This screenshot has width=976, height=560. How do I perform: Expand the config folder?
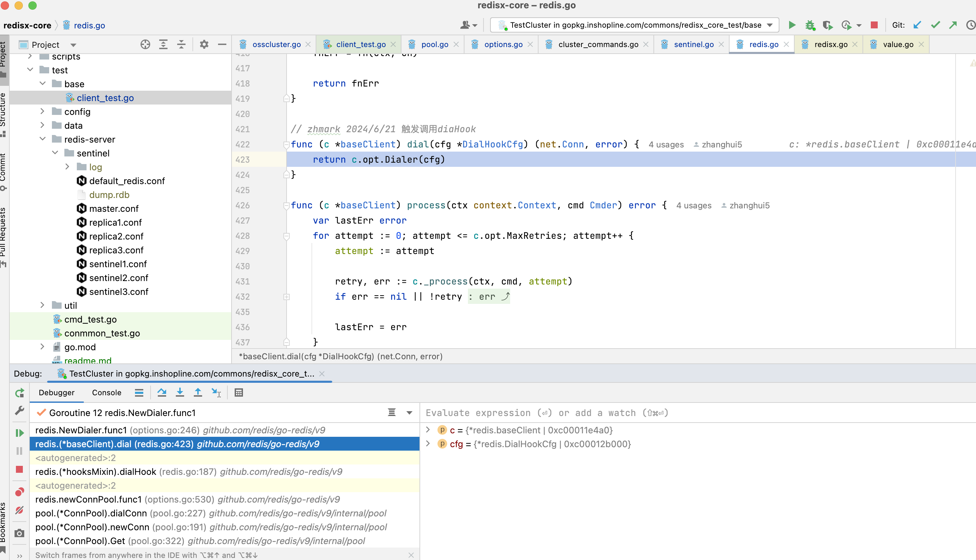(x=43, y=111)
